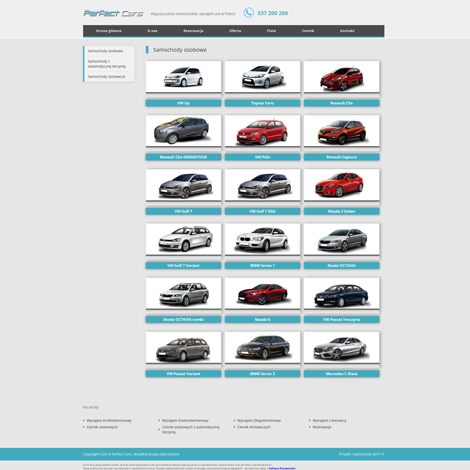Click the red Mazda 3 Sedan photo
Viewport: 470px width, 470px height.
(342, 185)
